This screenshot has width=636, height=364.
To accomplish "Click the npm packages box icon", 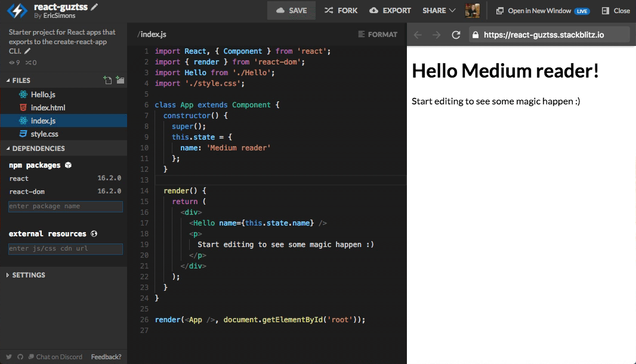I will coord(68,165).
